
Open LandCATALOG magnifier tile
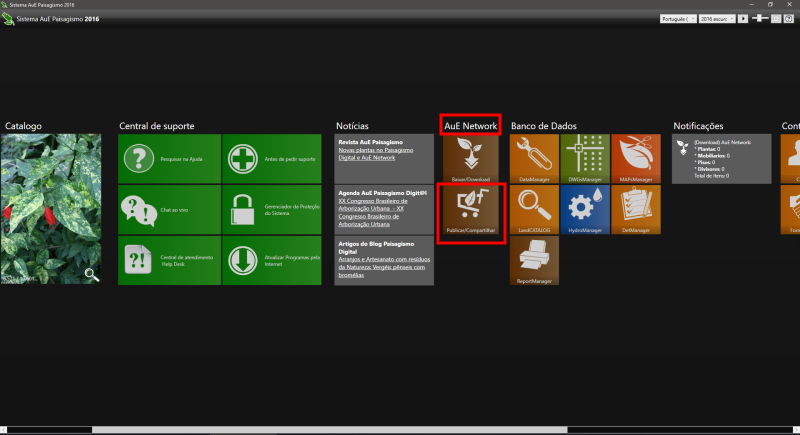pyautogui.click(x=534, y=210)
